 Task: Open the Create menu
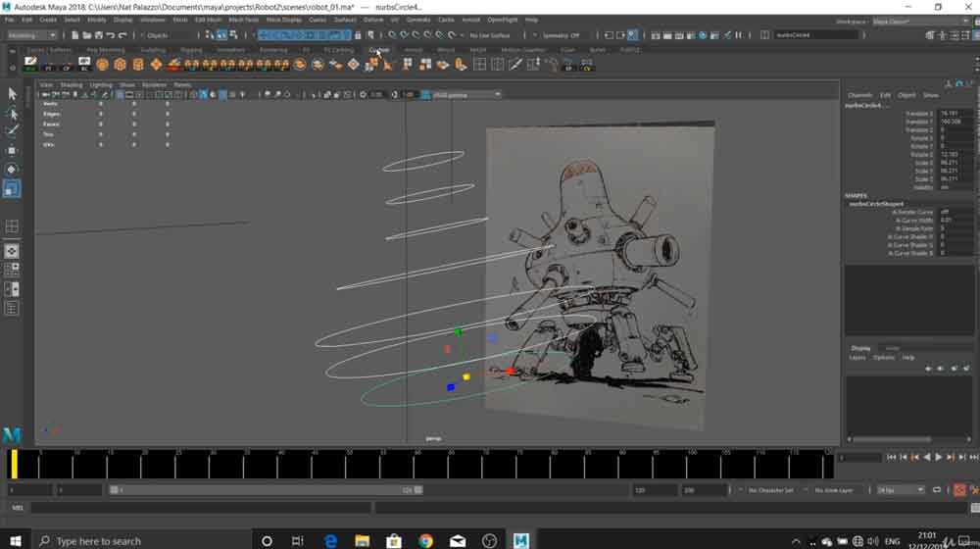coord(47,20)
